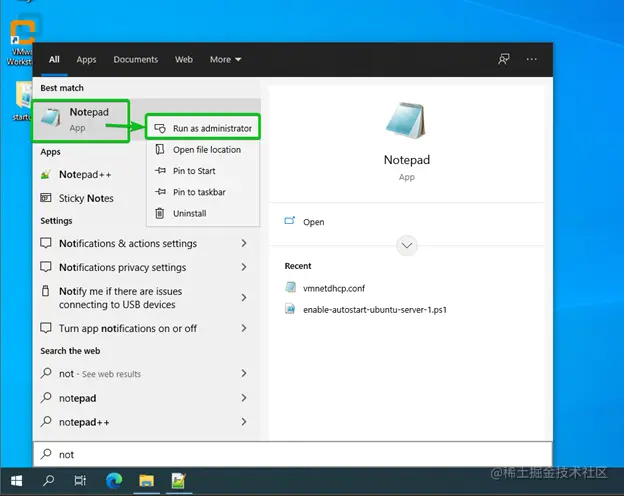Click the Run as administrator shield icon

[x=160, y=128]
